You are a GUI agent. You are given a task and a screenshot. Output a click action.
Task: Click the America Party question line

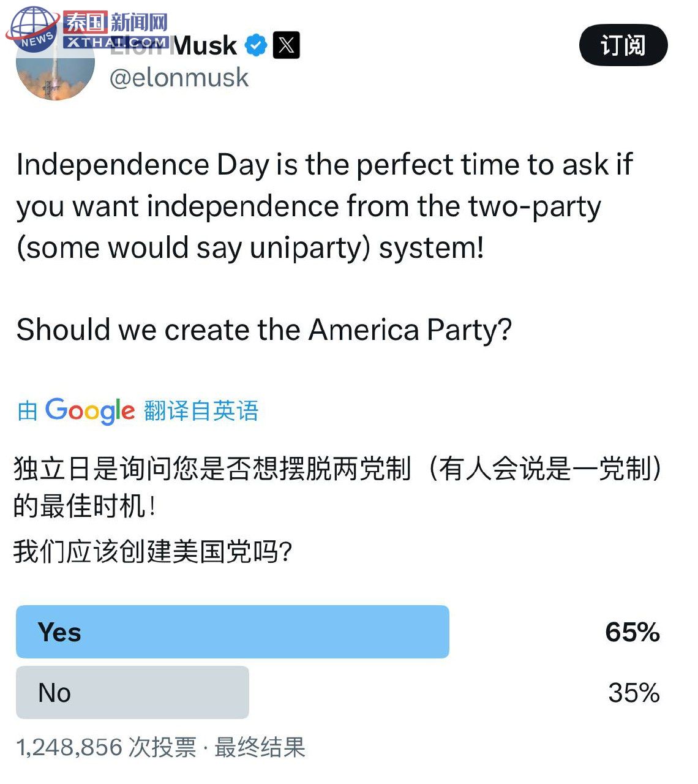pyautogui.click(x=264, y=330)
